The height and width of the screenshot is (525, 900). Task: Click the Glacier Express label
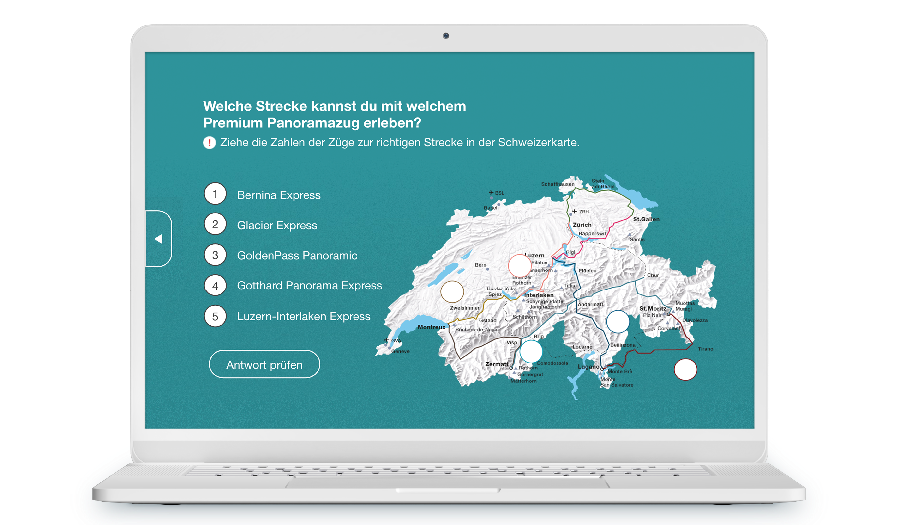277,225
